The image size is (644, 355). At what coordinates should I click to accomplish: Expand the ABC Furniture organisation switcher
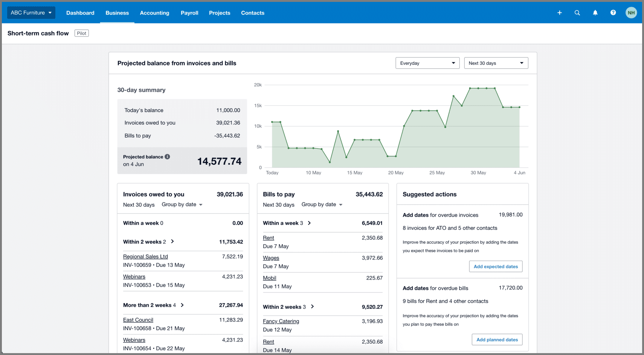click(31, 13)
